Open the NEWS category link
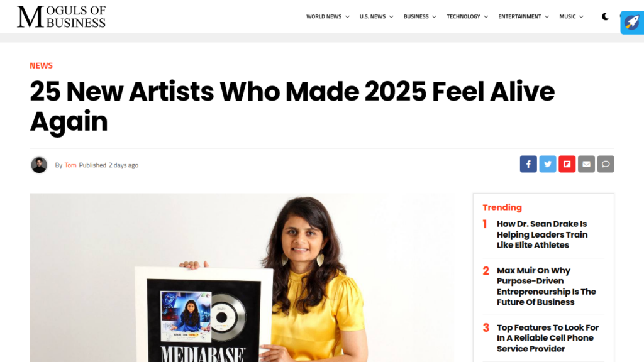644x362 pixels. [41, 65]
